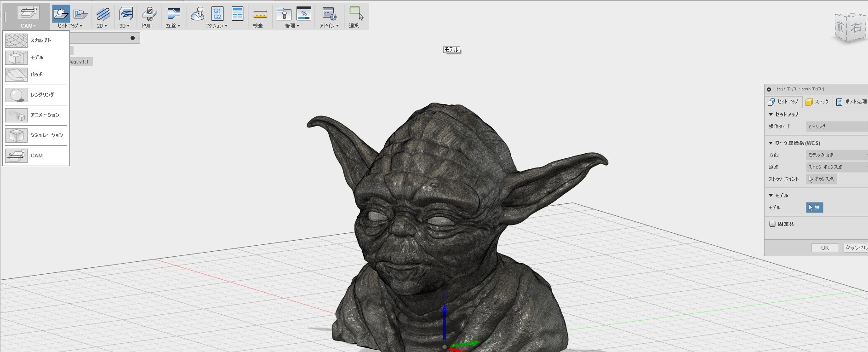Click the Bust v1:1 browser item

(80, 62)
